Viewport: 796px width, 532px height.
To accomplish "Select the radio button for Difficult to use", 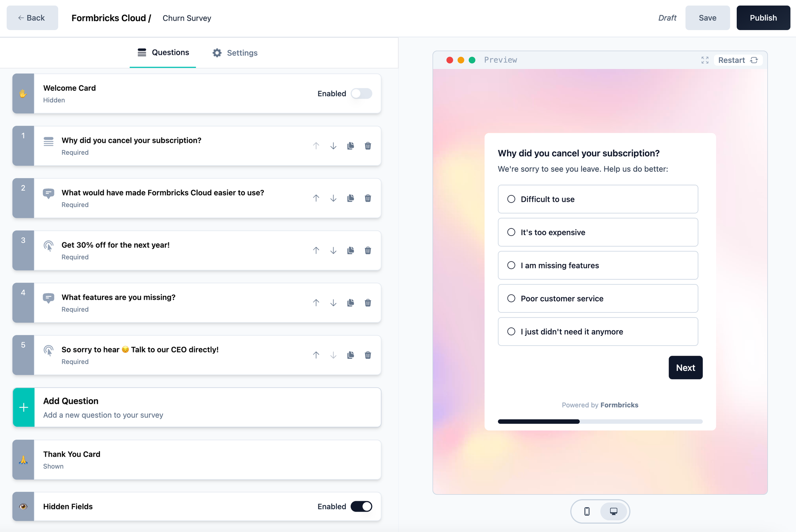I will 511,199.
